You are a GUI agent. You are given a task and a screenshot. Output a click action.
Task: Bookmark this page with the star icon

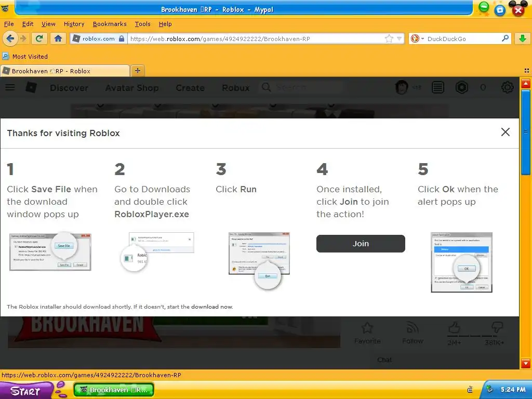pyautogui.click(x=389, y=38)
